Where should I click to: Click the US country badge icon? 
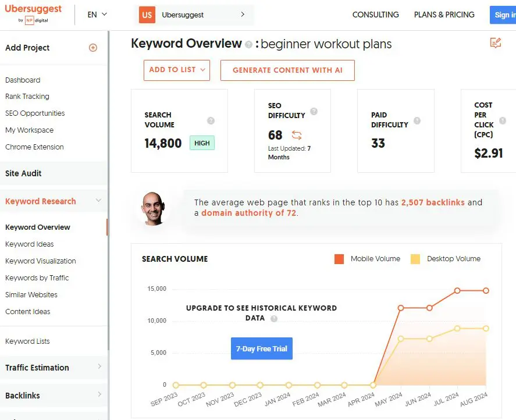(x=147, y=15)
